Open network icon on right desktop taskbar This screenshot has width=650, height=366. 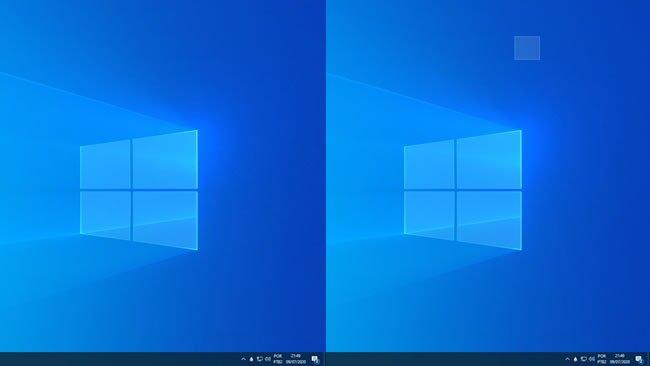[x=584, y=359]
